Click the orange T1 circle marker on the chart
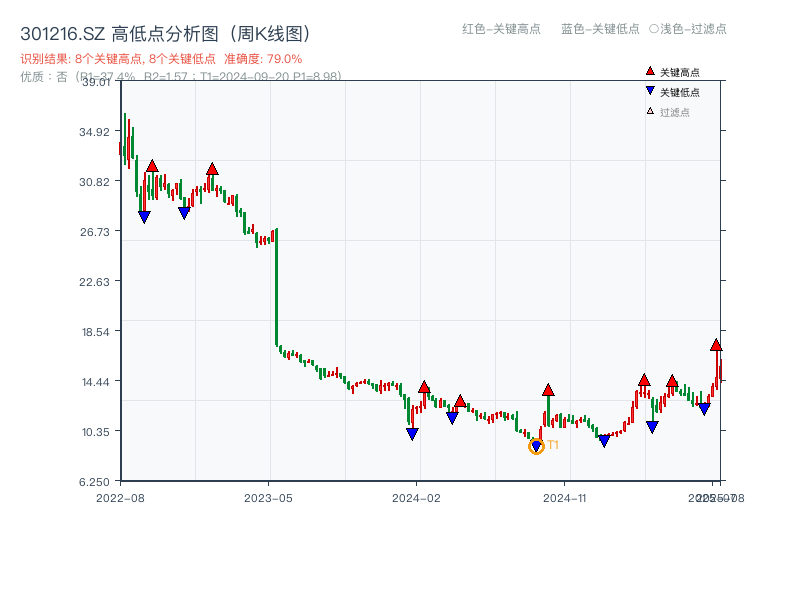The width and height of the screenshot is (800, 600). (x=536, y=446)
